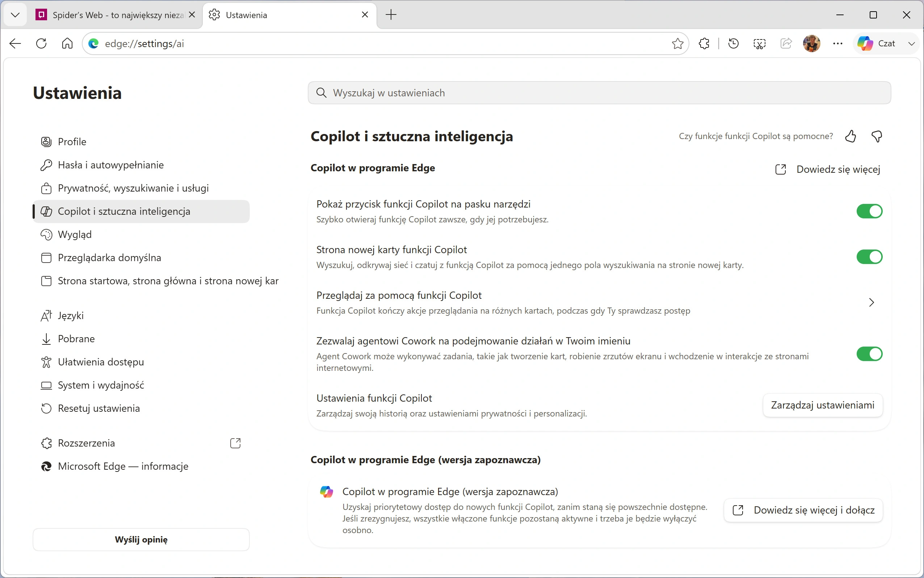
Task: Click the Ustawienia page heading
Action: (x=77, y=93)
